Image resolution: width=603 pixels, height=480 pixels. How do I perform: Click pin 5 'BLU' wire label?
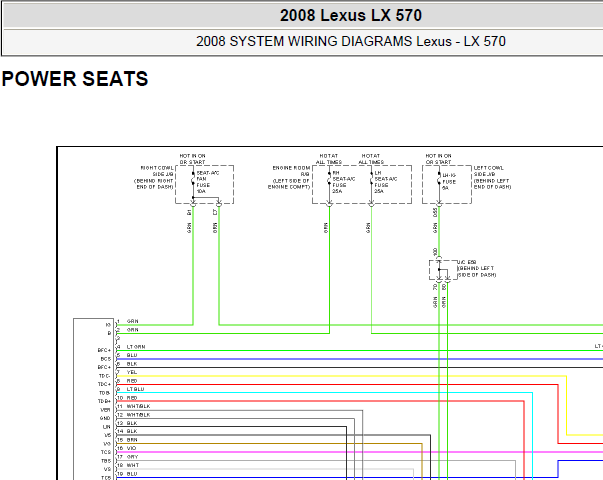(x=132, y=355)
